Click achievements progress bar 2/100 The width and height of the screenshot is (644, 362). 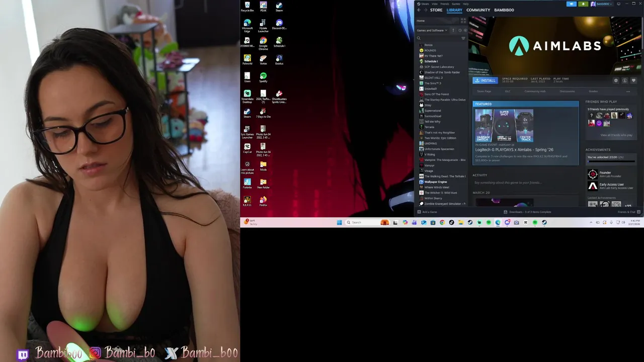coord(611,161)
